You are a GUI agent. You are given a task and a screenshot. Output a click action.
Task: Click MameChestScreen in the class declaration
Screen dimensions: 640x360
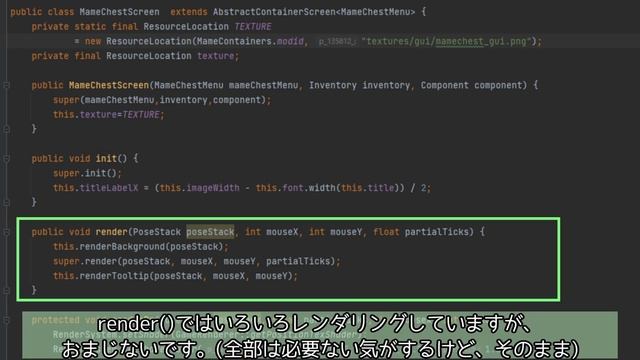pyautogui.click(x=120, y=12)
